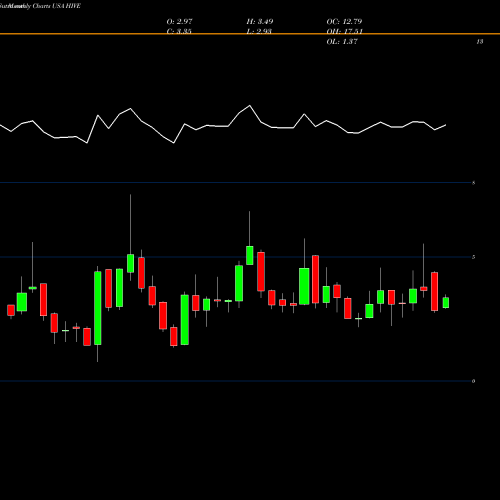Select the 'O: 2.97' open value
500x500 pixels.
click(179, 21)
